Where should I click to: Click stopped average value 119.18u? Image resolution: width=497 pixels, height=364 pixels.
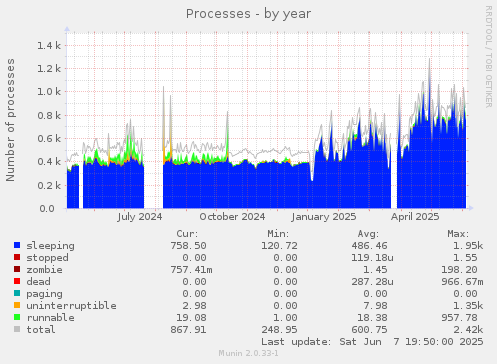[x=372, y=258]
